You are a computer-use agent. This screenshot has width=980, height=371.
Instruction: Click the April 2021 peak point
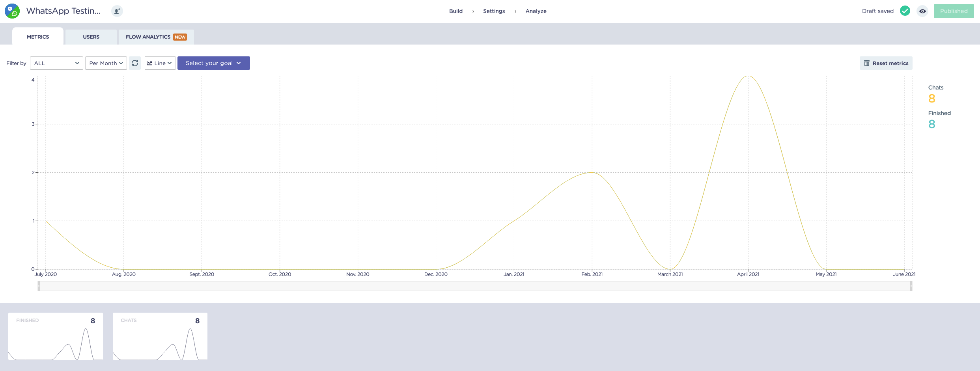point(748,76)
